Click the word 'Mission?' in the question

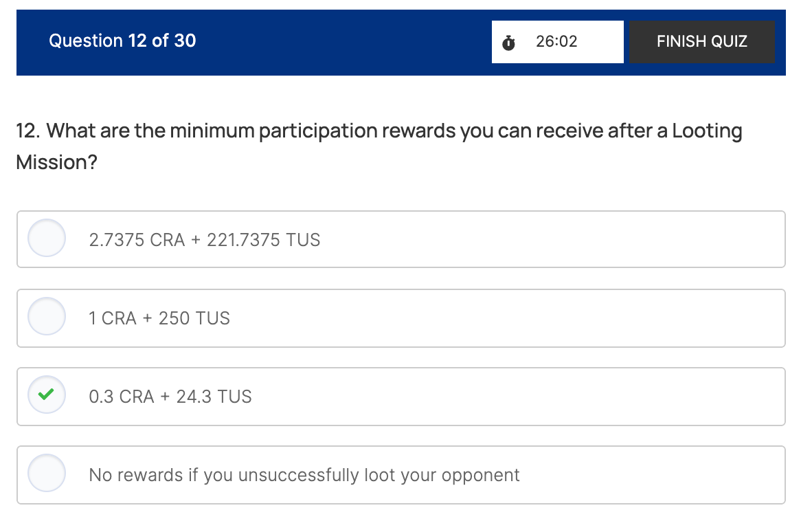click(x=56, y=163)
